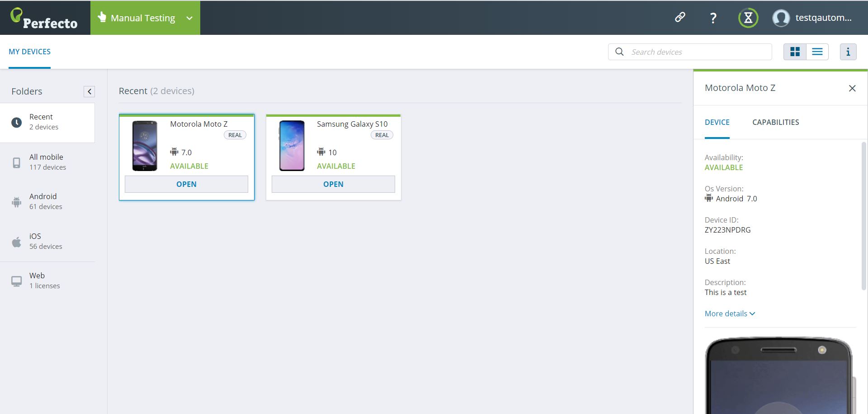Viewport: 868px width, 414px height.
Task: Click the Apple icon in sidebar
Action: pos(16,242)
